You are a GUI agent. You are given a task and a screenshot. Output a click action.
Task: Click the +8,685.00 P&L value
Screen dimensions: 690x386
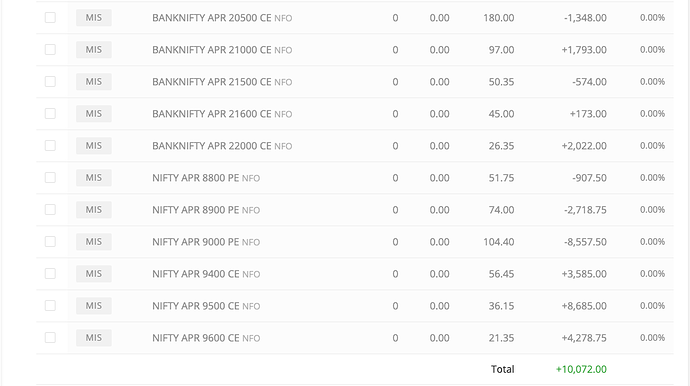click(x=584, y=306)
